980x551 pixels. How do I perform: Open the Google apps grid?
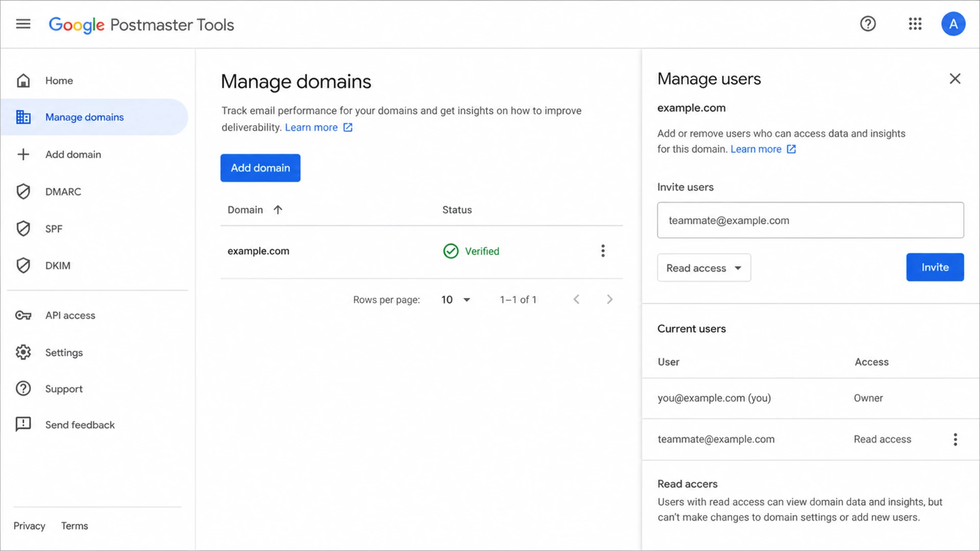pos(915,24)
